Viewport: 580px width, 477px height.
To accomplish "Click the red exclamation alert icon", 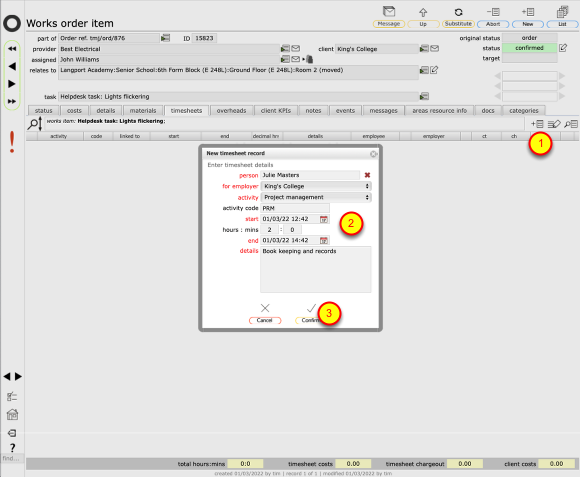I will [12, 142].
